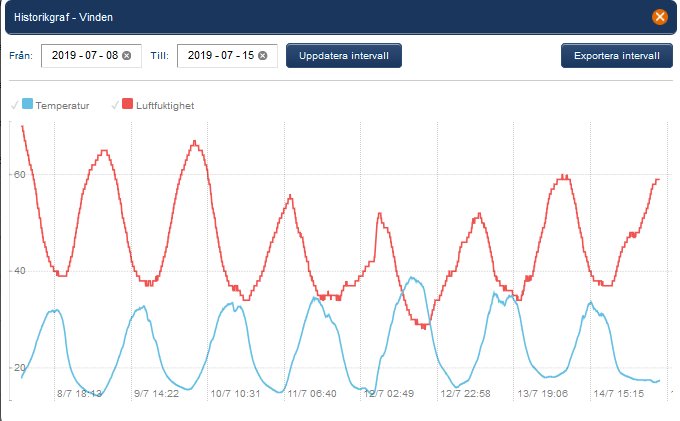
Task: Click the Historikgraf - Vinden title text
Action: (63, 17)
